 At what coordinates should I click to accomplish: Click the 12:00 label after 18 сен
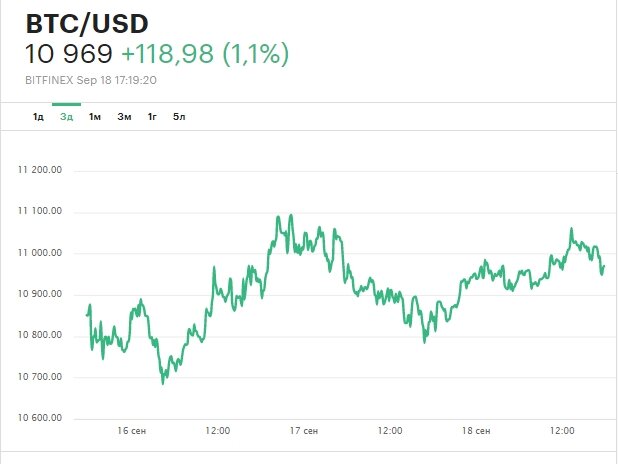coord(563,431)
